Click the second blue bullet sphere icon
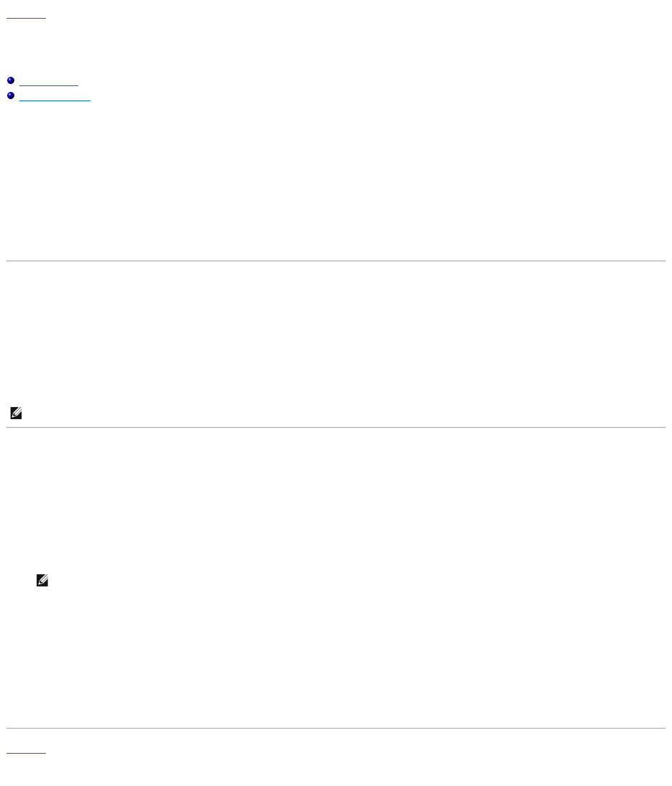 11,95
